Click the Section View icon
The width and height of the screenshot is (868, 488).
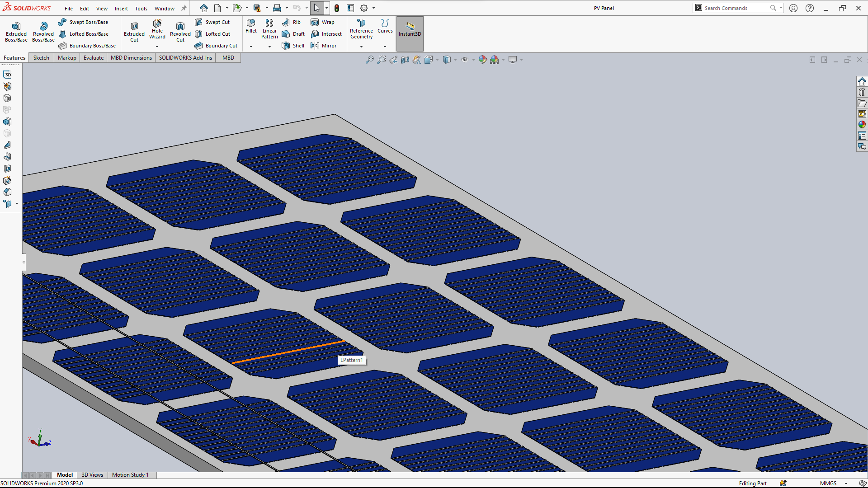[405, 60]
